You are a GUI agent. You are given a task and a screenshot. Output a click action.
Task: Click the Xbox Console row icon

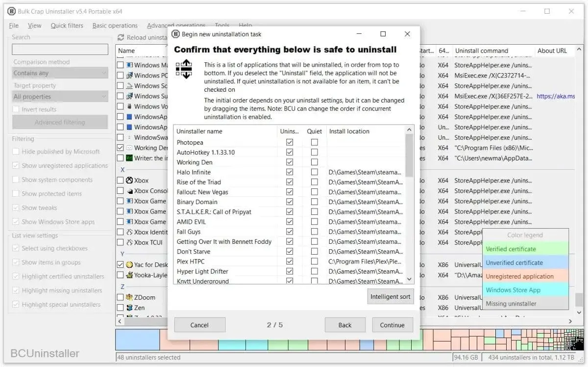coord(129,191)
